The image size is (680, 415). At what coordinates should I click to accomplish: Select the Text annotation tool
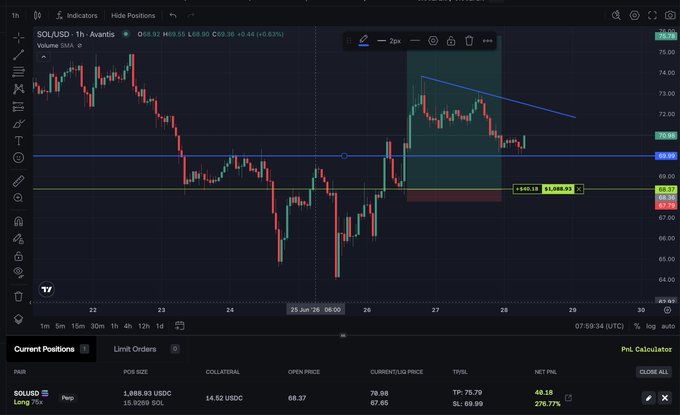pos(18,141)
